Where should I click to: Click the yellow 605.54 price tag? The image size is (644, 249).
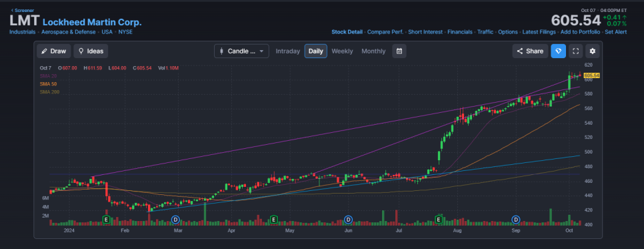click(591, 75)
